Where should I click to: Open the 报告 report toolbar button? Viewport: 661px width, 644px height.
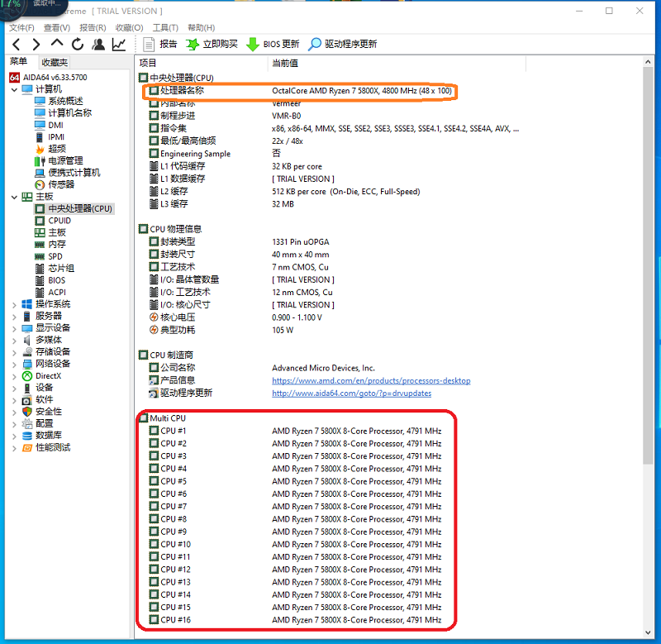click(x=160, y=45)
